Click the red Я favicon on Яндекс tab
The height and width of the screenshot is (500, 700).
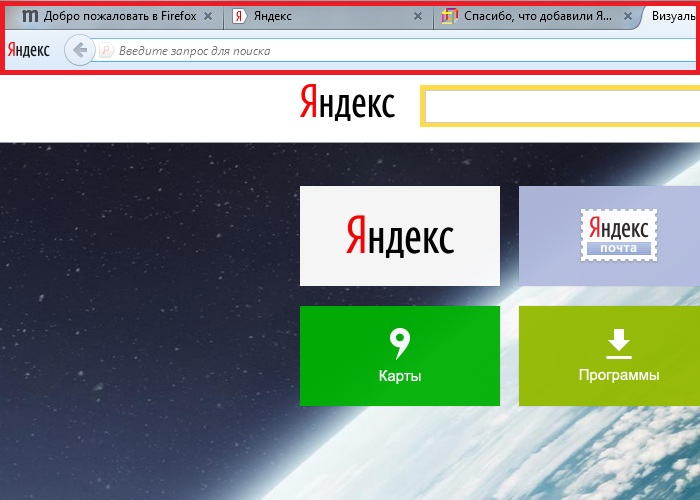tap(239, 16)
